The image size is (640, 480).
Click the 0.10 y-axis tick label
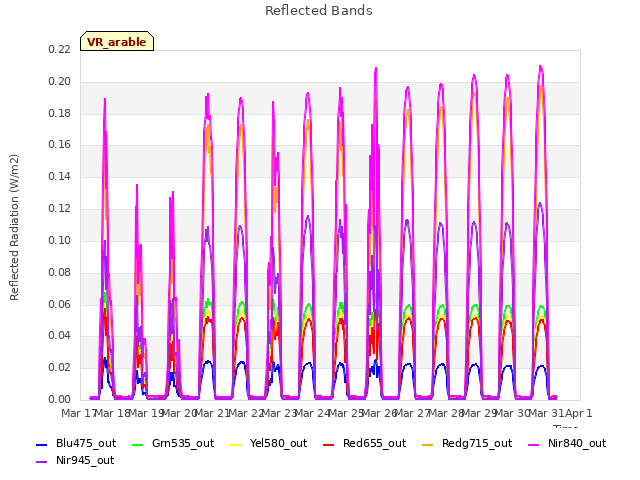[x=59, y=240]
